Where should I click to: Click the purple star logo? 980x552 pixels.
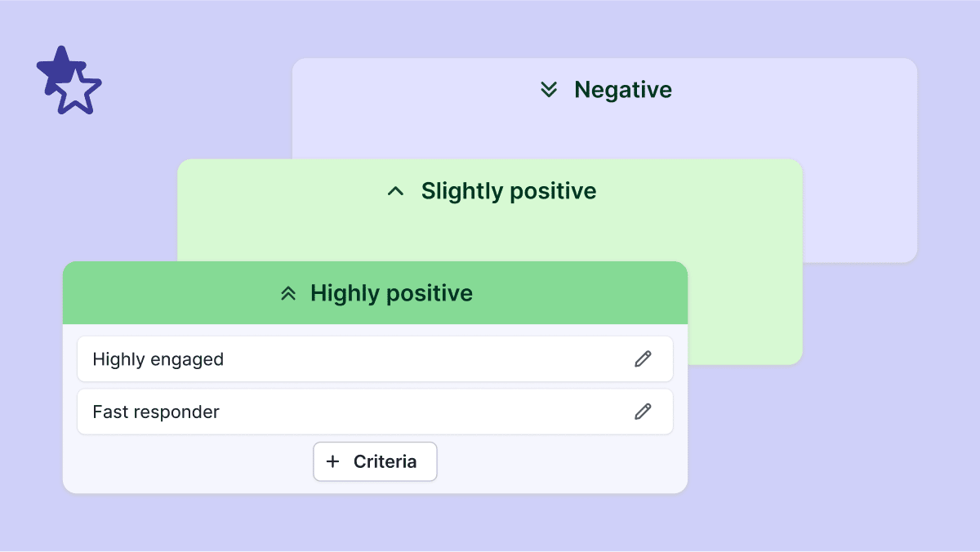pyautogui.click(x=69, y=80)
